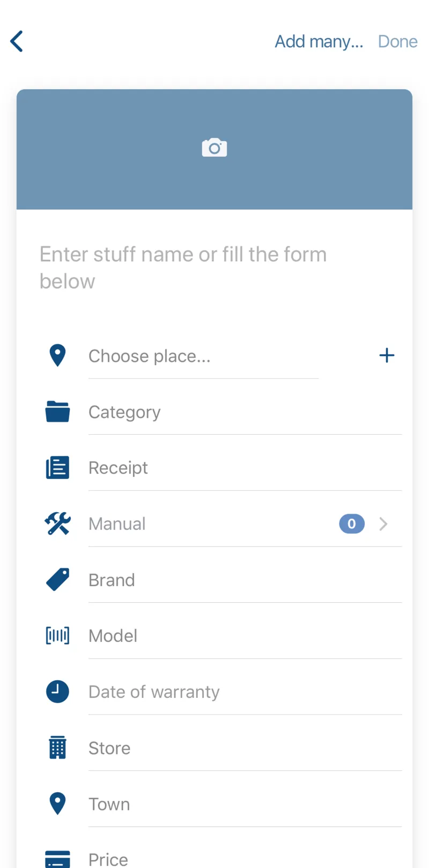Tap the building Store icon

(x=57, y=748)
